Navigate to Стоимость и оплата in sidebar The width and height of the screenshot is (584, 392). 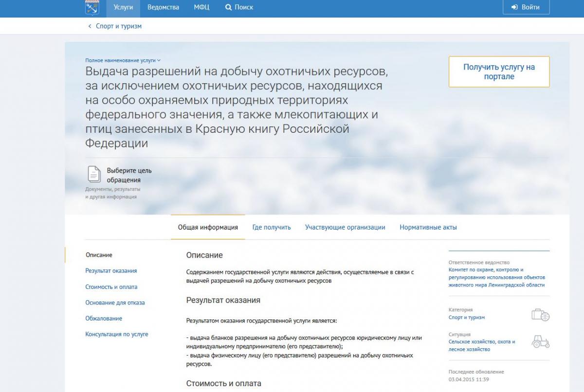(x=111, y=287)
